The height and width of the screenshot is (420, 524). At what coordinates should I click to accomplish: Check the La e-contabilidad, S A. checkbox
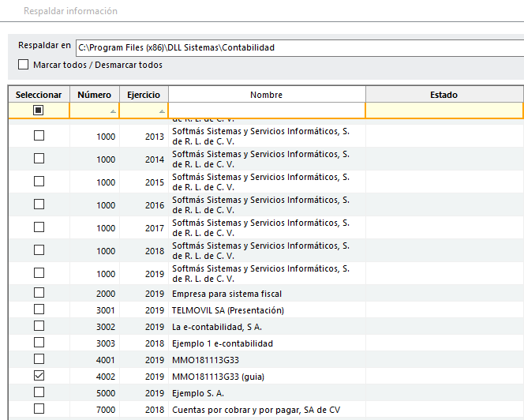[39, 326]
